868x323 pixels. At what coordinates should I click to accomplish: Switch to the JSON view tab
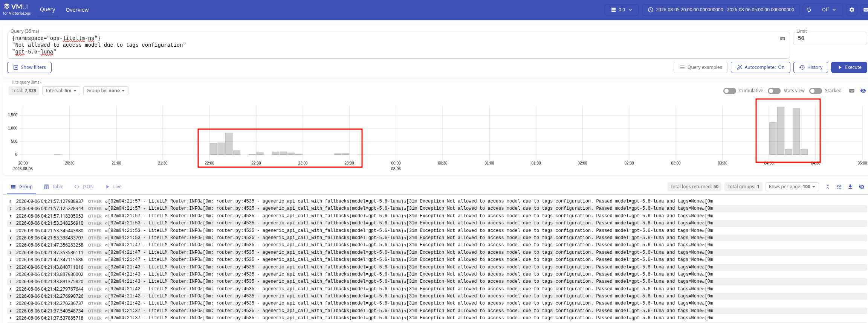click(x=84, y=187)
